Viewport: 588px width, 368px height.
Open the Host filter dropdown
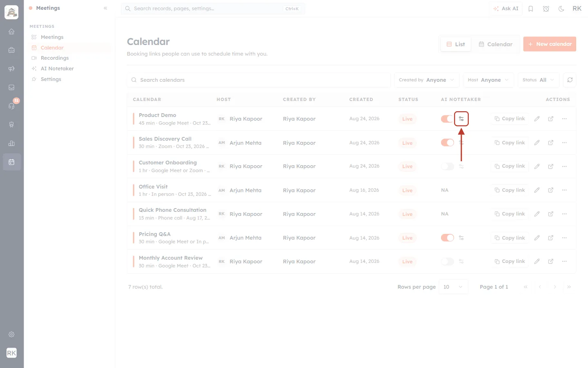click(x=488, y=80)
